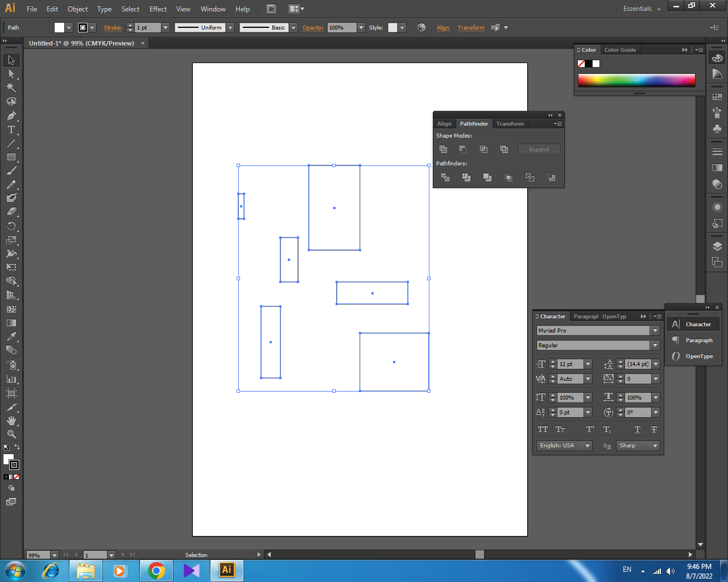Toggle Strikethrough in Character panel
The width and height of the screenshot is (728, 582).
pyautogui.click(x=654, y=430)
